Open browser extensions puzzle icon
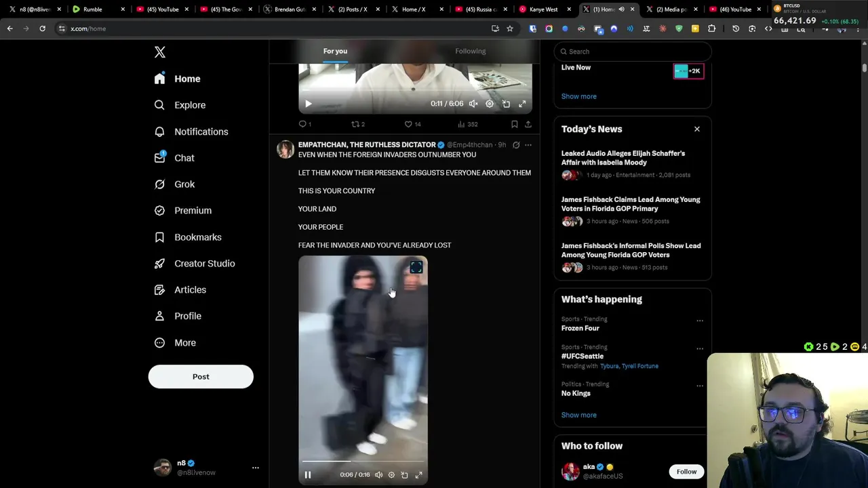Viewport: 868px width, 488px height. click(x=711, y=28)
